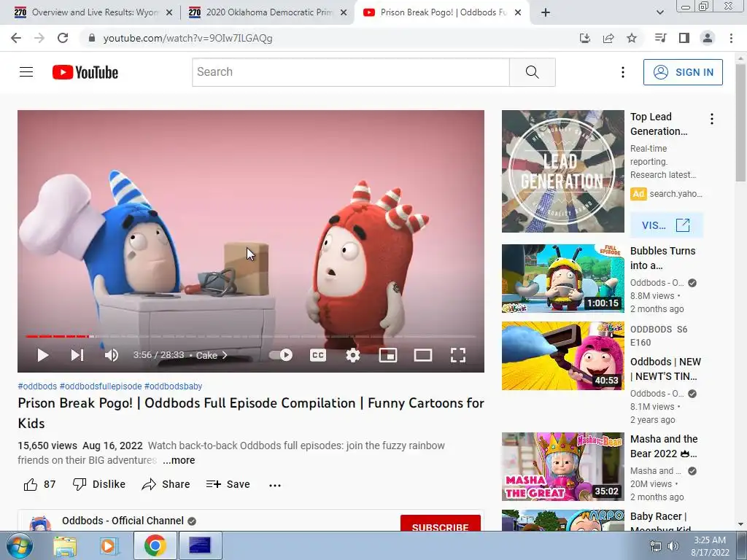The width and height of the screenshot is (747, 560).
Task: Skip to the next video
Action: 77,355
